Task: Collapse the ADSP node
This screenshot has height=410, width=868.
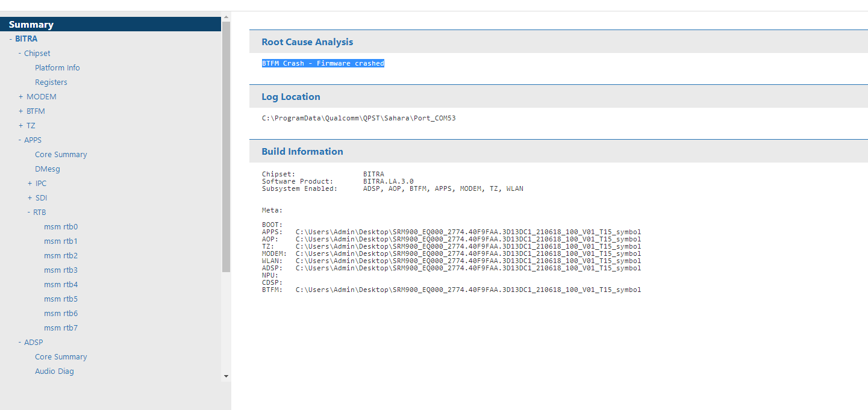Action: (20, 342)
